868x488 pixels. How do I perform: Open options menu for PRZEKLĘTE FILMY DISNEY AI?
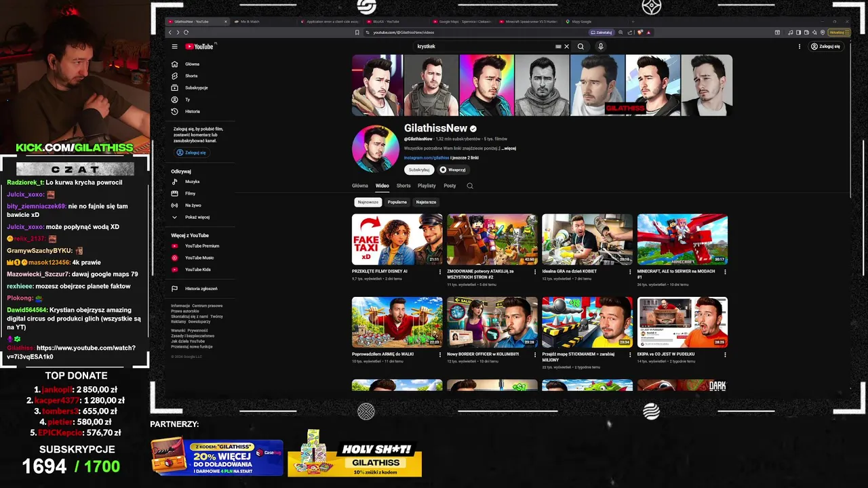[439, 272]
